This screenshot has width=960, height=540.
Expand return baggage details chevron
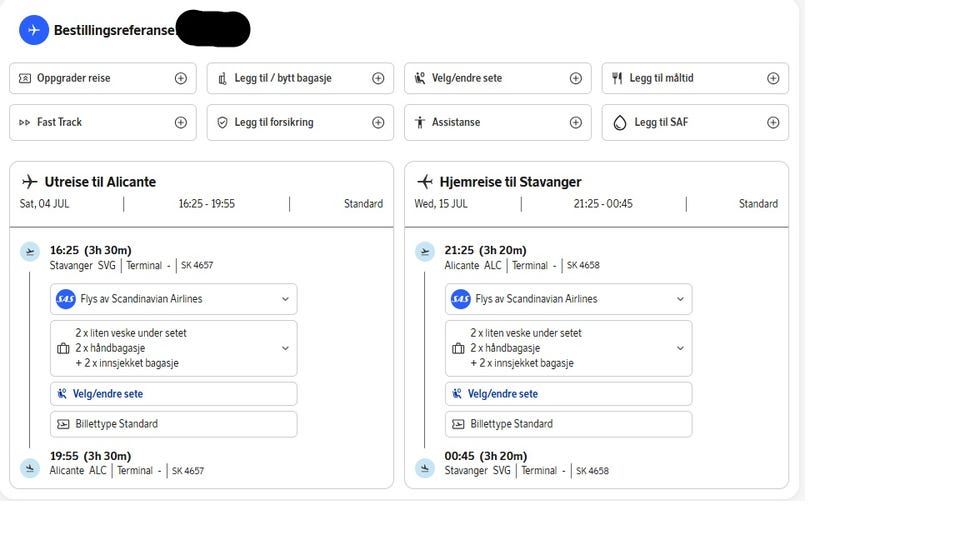(x=680, y=348)
